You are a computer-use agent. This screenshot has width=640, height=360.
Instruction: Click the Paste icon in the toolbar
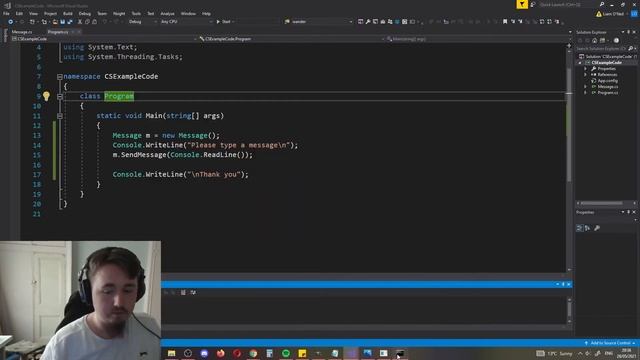coord(94,22)
